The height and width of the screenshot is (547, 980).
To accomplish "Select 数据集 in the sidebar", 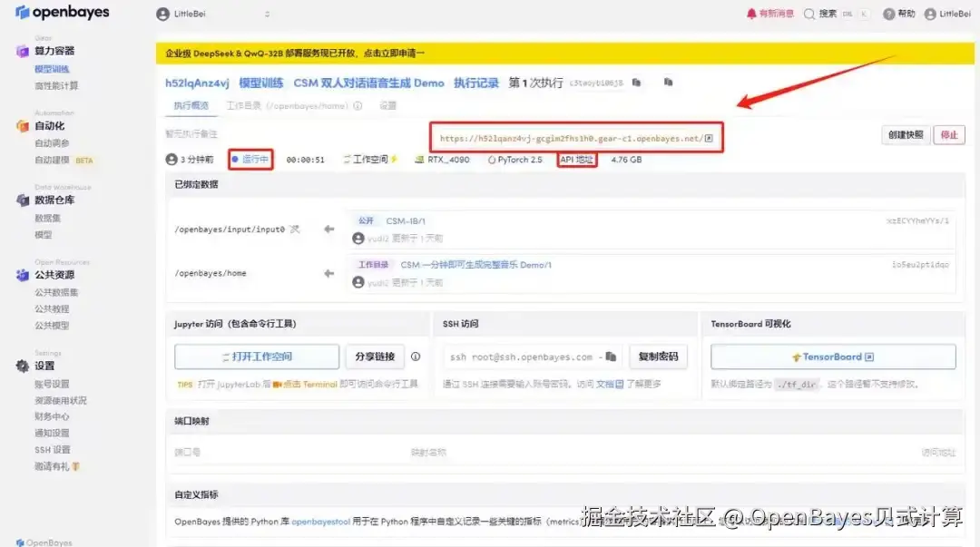I will tap(47, 219).
